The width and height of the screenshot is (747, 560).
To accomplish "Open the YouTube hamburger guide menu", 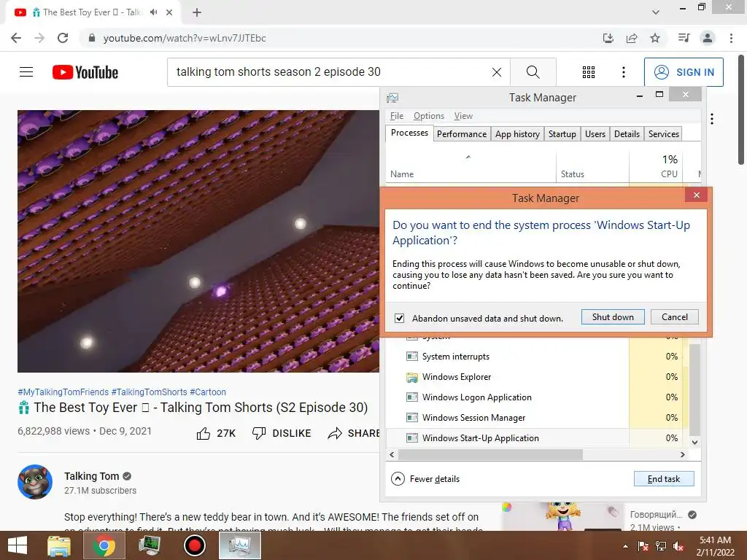I will [x=26, y=72].
